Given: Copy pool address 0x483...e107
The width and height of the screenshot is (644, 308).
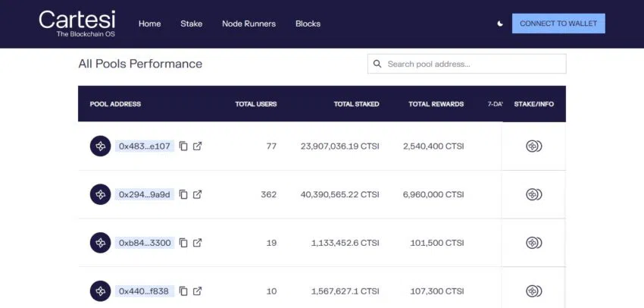Looking at the screenshot, I should (x=183, y=146).
